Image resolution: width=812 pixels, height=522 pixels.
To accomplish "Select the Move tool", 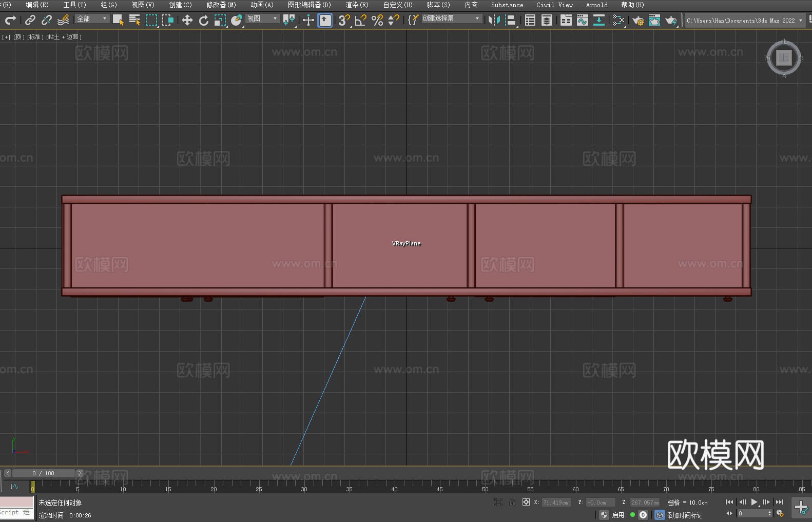I will (x=187, y=20).
